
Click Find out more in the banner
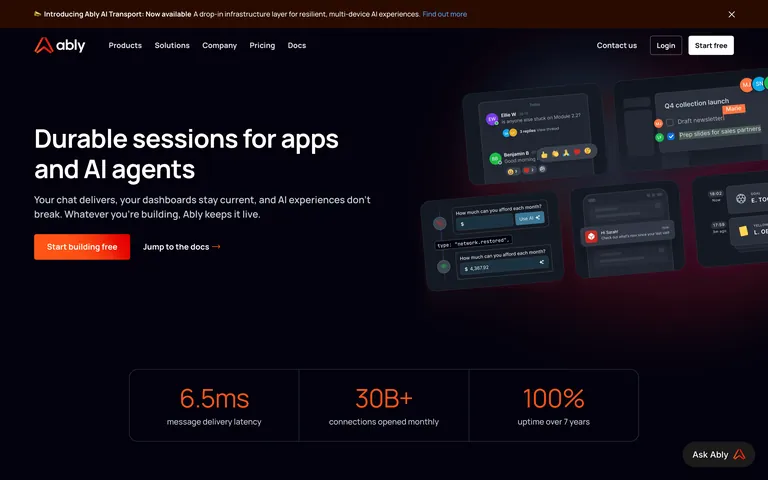444,14
